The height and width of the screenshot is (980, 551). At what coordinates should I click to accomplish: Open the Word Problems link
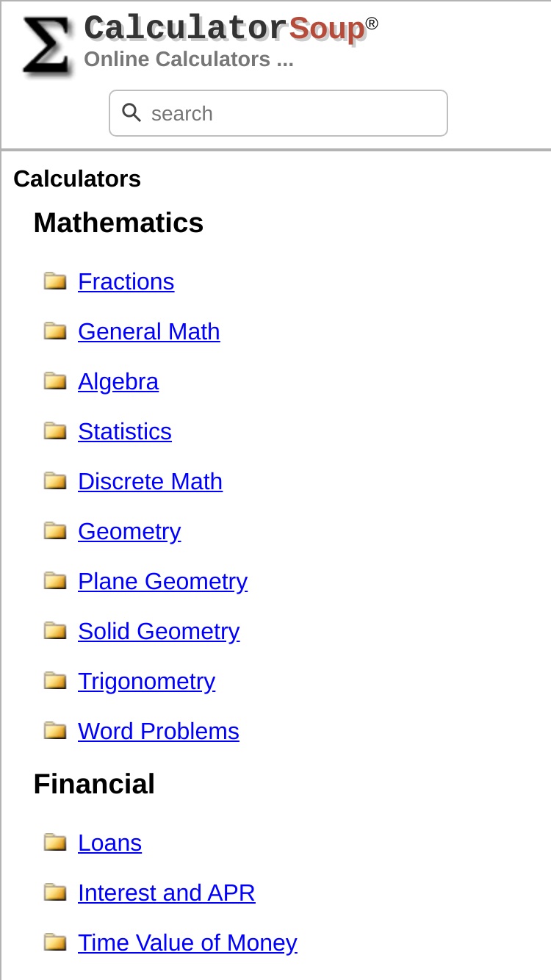[159, 731]
